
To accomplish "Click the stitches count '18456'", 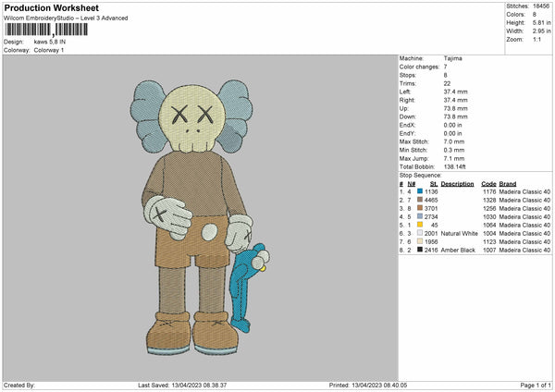I will click(x=541, y=6).
